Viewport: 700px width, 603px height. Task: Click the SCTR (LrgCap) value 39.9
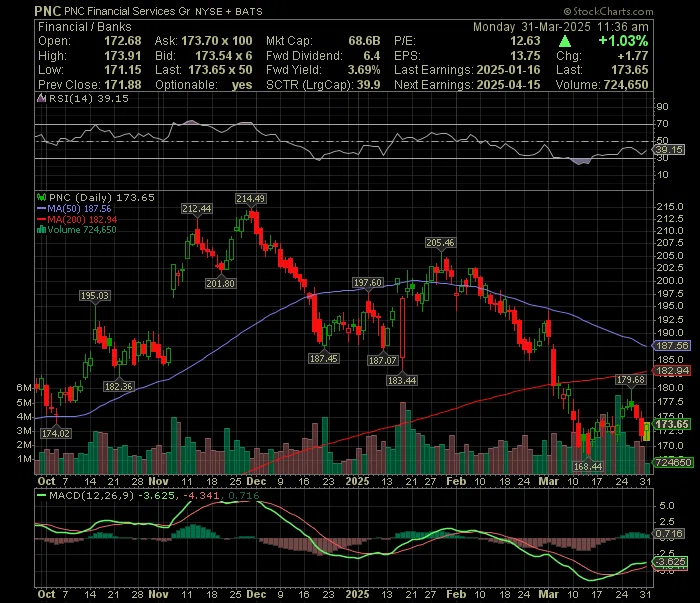(x=368, y=85)
